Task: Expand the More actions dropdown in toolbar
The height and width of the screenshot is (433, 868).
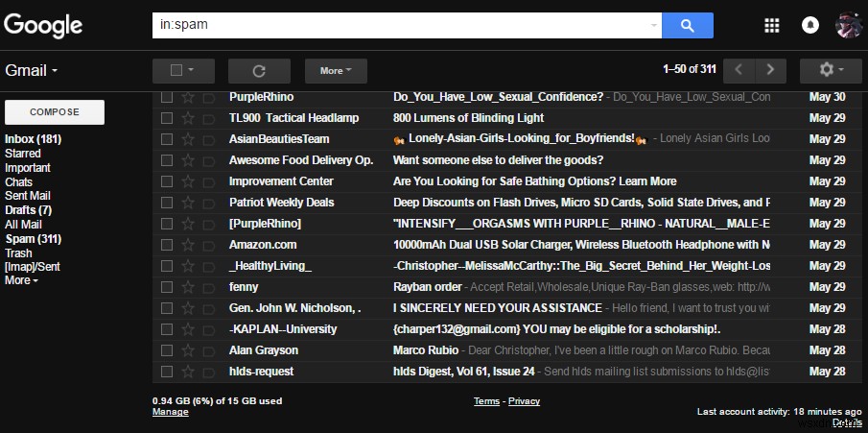Action: click(336, 71)
